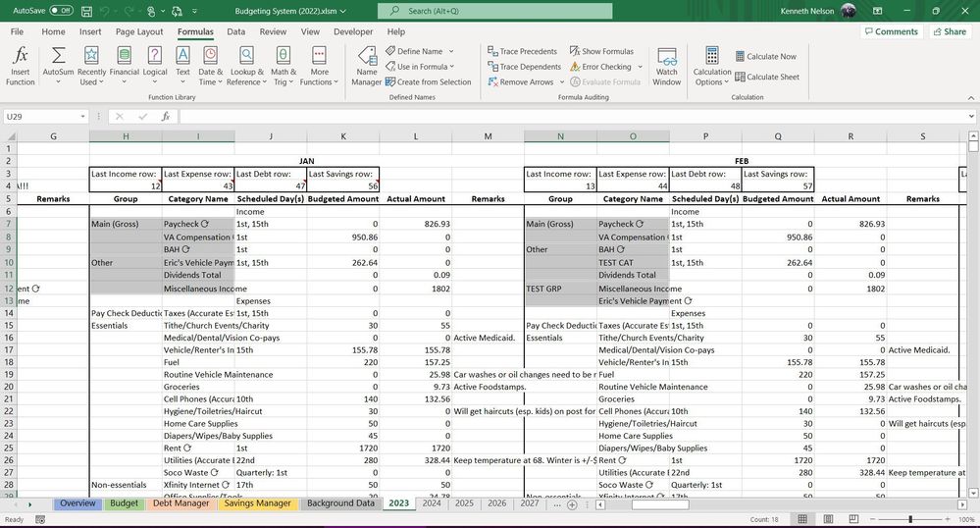The width and height of the screenshot is (980, 528).
Task: Open the Comments pane button
Action: point(892,31)
